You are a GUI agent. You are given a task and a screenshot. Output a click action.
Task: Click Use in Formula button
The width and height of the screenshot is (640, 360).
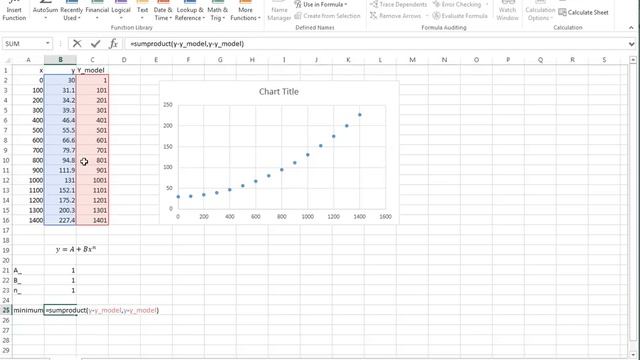[x=321, y=4]
